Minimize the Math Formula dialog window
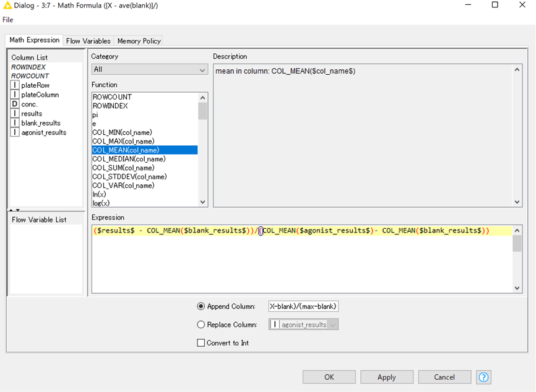Image resolution: width=536 pixels, height=392 pixels. [469, 5]
